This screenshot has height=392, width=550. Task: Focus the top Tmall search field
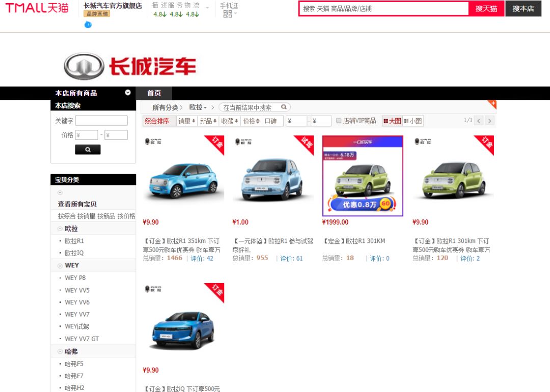click(384, 9)
